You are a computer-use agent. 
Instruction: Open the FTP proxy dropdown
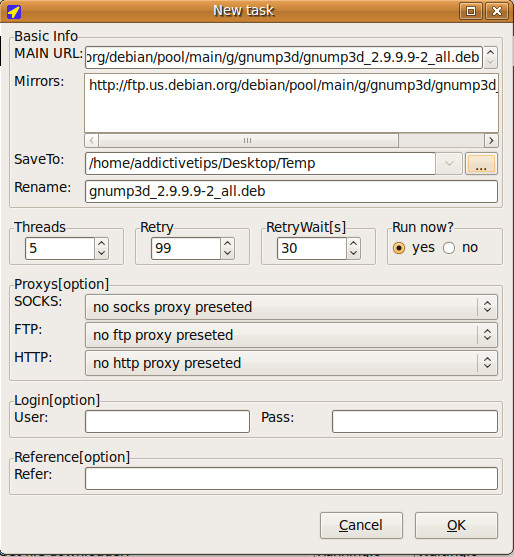coord(291,335)
